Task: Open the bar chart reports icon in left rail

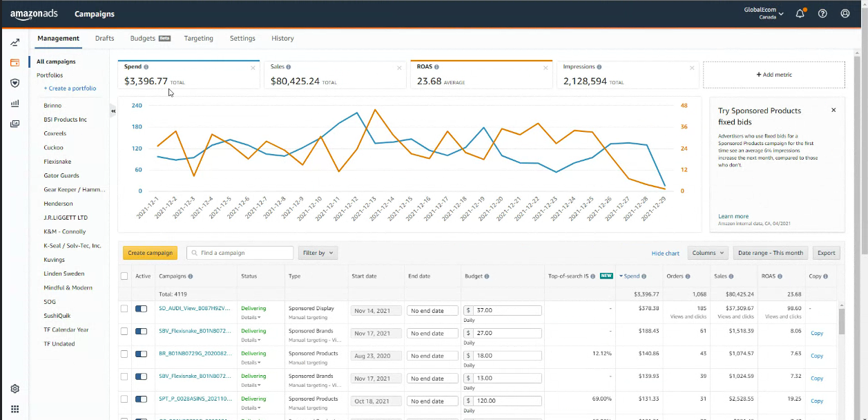Action: tap(15, 104)
